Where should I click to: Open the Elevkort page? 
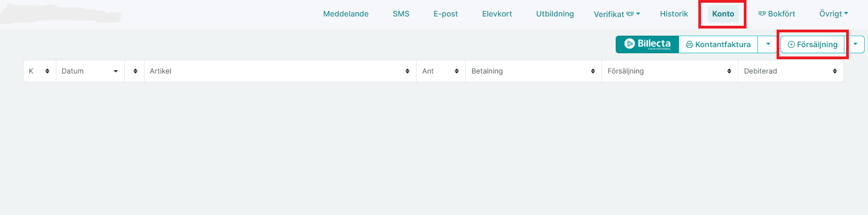point(497,14)
